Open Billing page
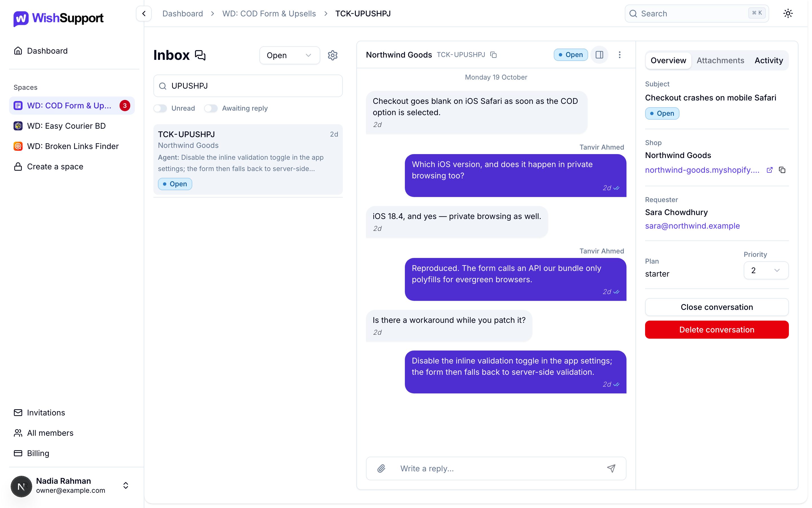Image resolution: width=812 pixels, height=508 pixels. [72, 453]
